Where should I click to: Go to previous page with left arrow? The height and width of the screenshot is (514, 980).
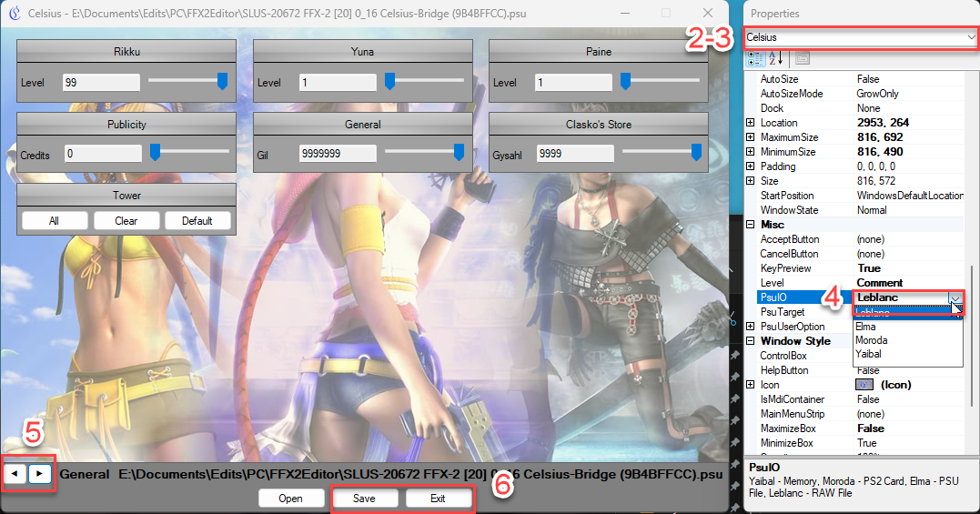coord(15,474)
